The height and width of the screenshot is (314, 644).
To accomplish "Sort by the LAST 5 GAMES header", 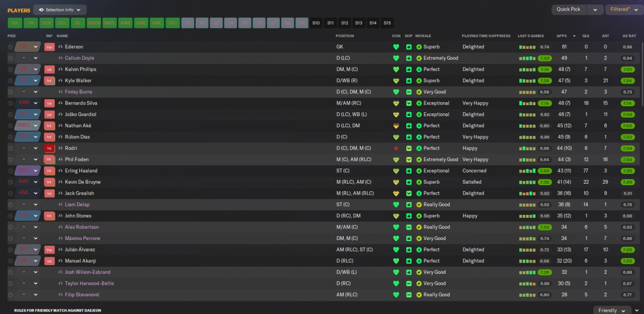I will (x=531, y=36).
